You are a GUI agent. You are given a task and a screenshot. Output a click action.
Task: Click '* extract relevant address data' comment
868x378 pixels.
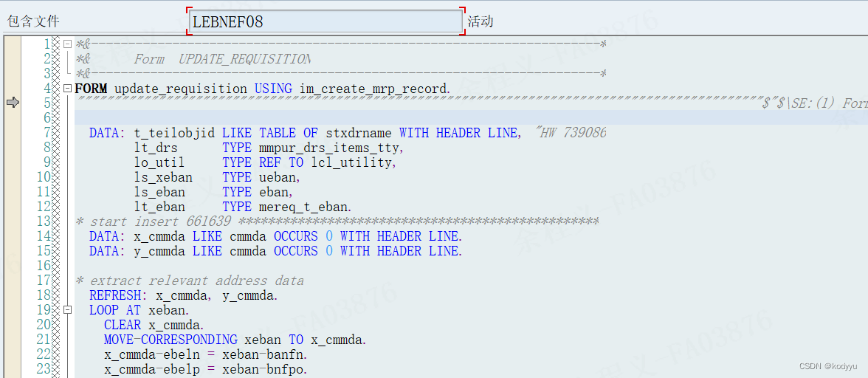[x=190, y=281]
